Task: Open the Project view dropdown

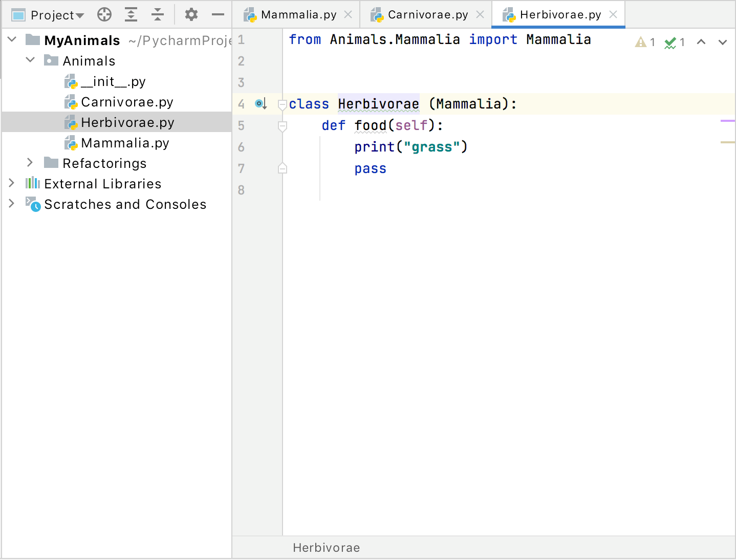Action: pyautogui.click(x=56, y=15)
